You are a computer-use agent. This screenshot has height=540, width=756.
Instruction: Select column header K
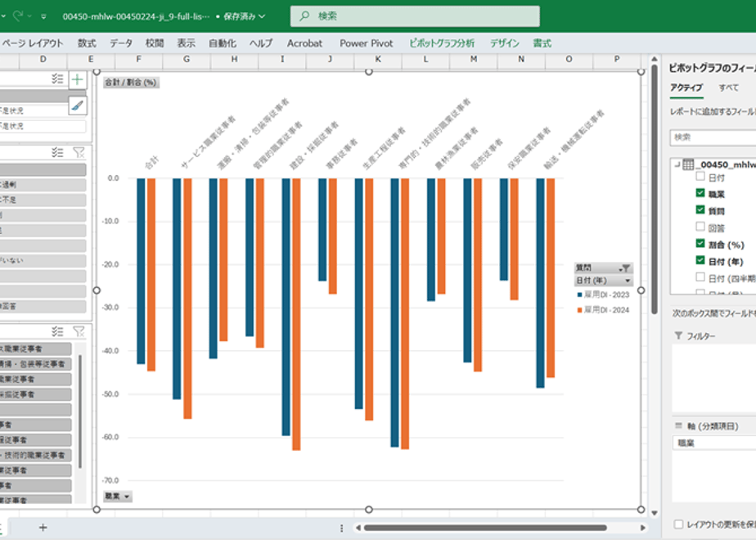pos(378,59)
